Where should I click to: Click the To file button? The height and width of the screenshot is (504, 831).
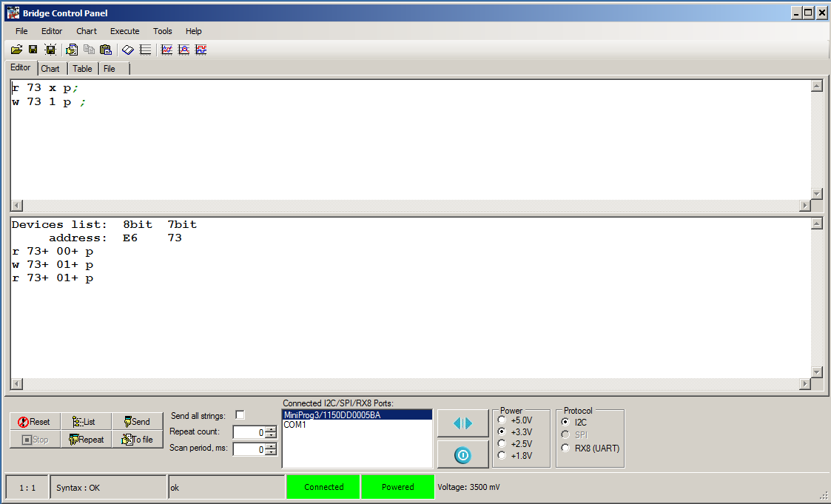coord(137,440)
